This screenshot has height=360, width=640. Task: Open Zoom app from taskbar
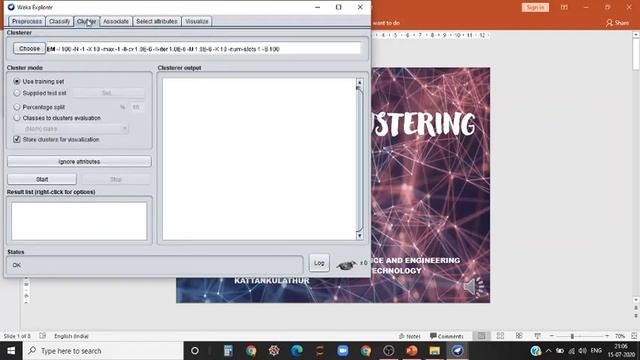point(342,351)
